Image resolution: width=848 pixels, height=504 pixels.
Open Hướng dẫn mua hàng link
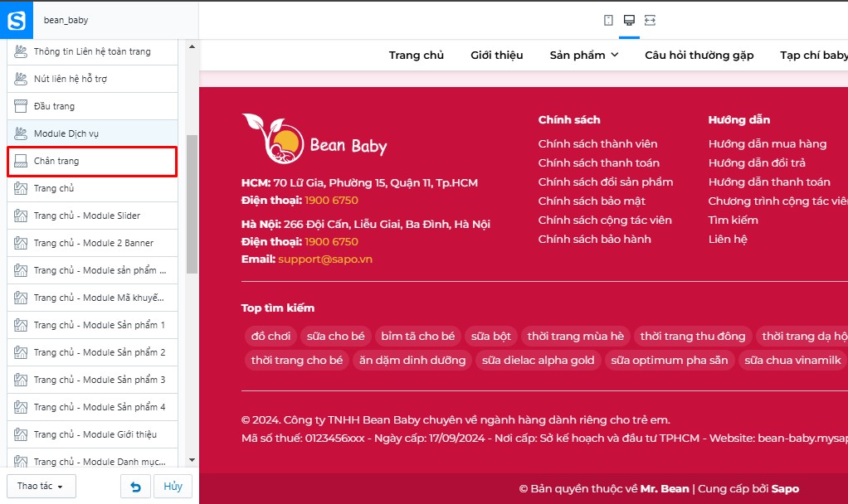(x=768, y=143)
